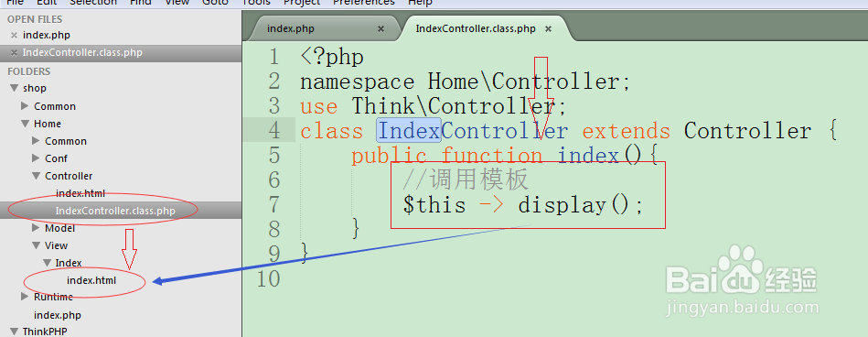Image resolution: width=868 pixels, height=337 pixels.
Task: Click line number 1 in the gutter
Action: (x=273, y=57)
